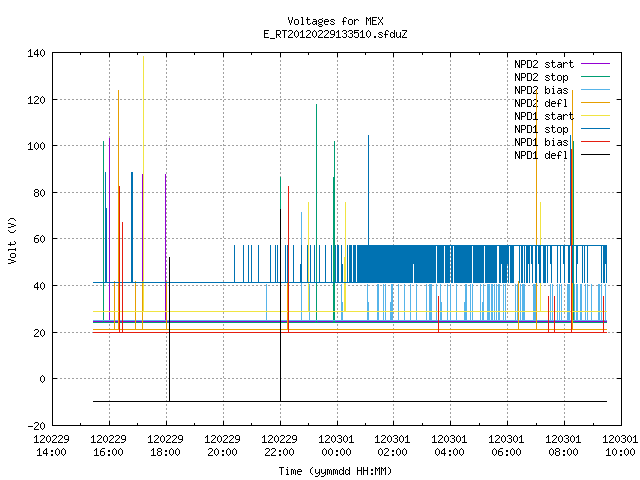640x480 pixels.
Task: Click the black NPD1 defl line sample
Action: click(x=595, y=155)
